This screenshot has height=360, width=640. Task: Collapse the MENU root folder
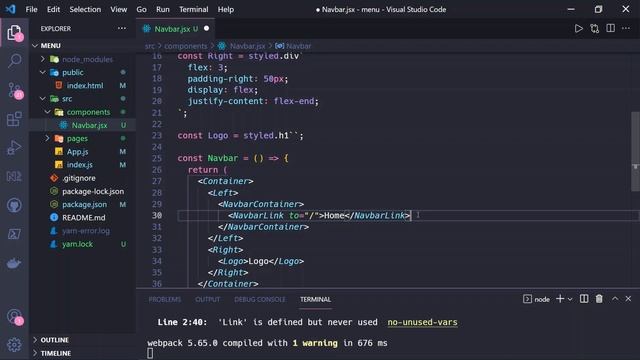pos(35,46)
